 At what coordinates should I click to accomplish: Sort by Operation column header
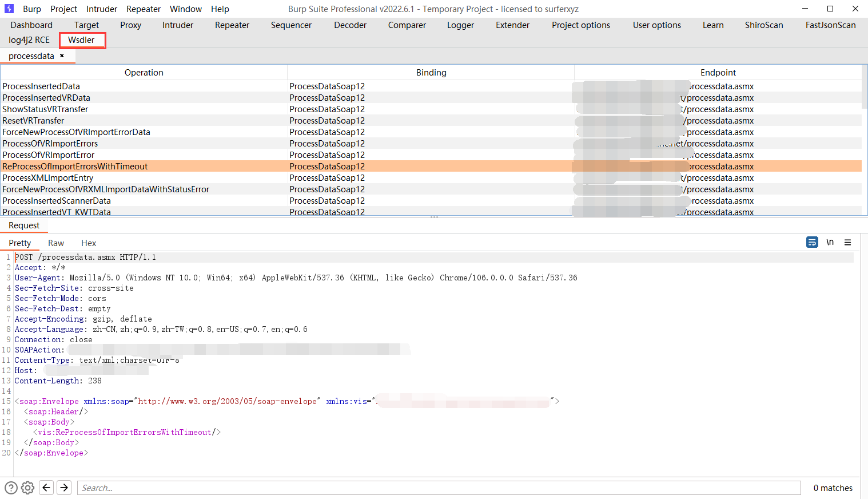pos(144,72)
